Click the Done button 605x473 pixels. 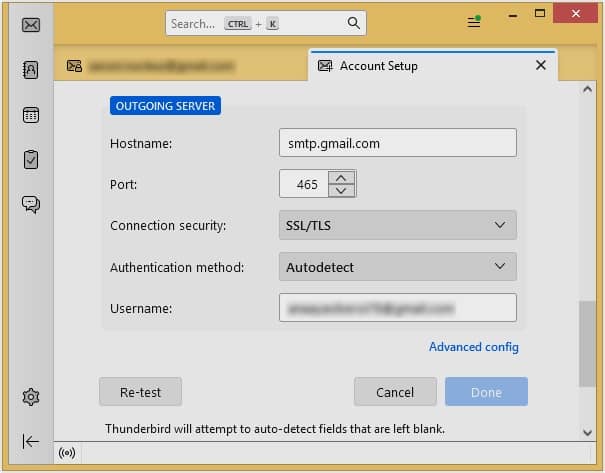tap(486, 392)
